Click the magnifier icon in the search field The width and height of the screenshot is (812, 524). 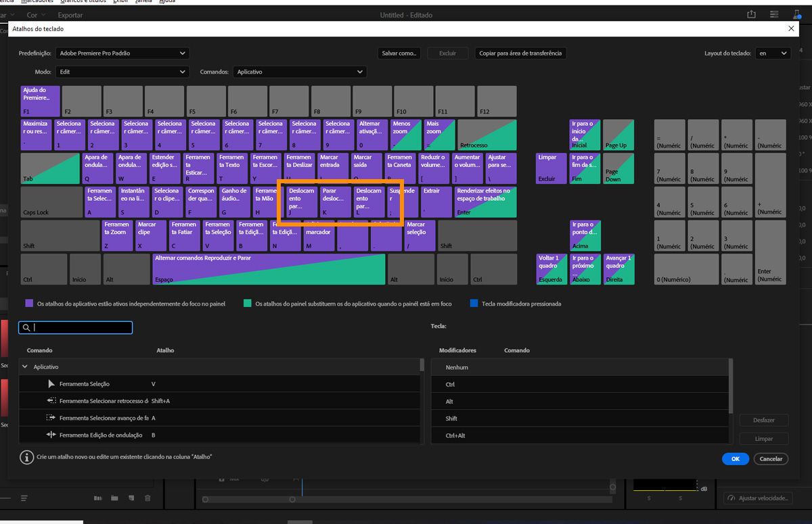[x=26, y=327]
